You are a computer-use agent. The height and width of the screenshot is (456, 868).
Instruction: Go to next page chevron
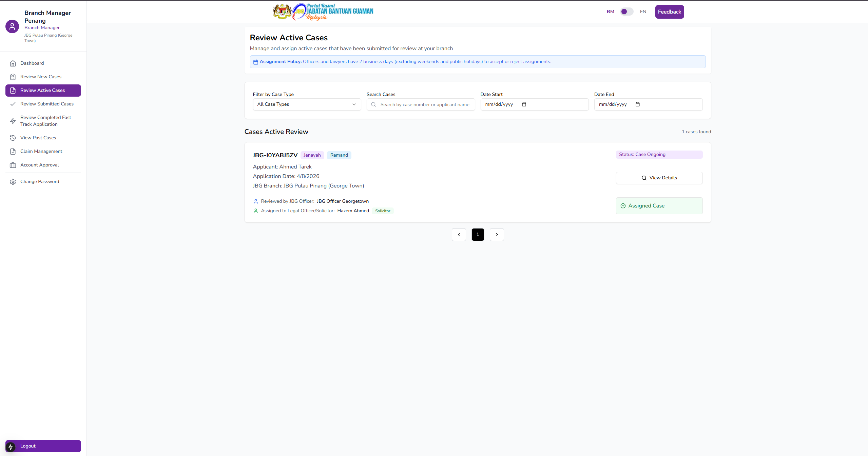coord(497,235)
